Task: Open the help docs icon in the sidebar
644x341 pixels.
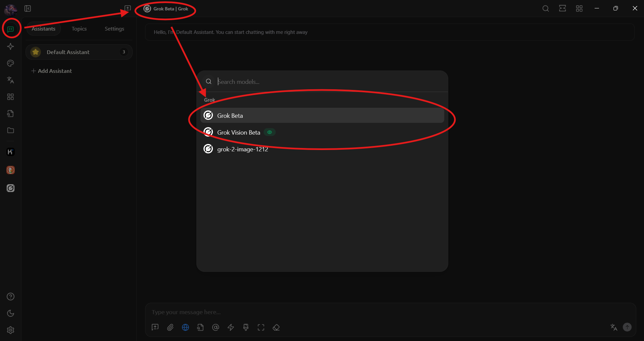Action: click(x=11, y=296)
